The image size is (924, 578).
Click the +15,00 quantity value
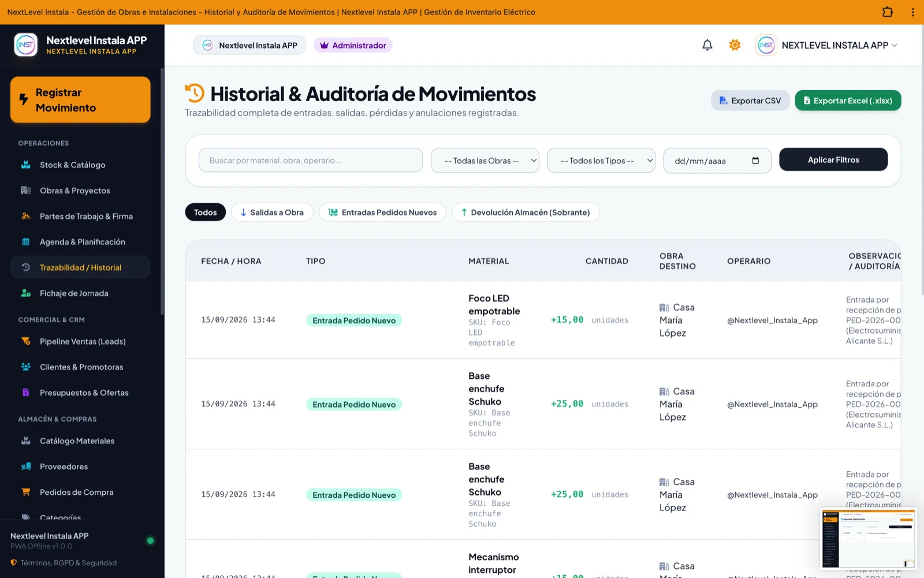(x=567, y=320)
